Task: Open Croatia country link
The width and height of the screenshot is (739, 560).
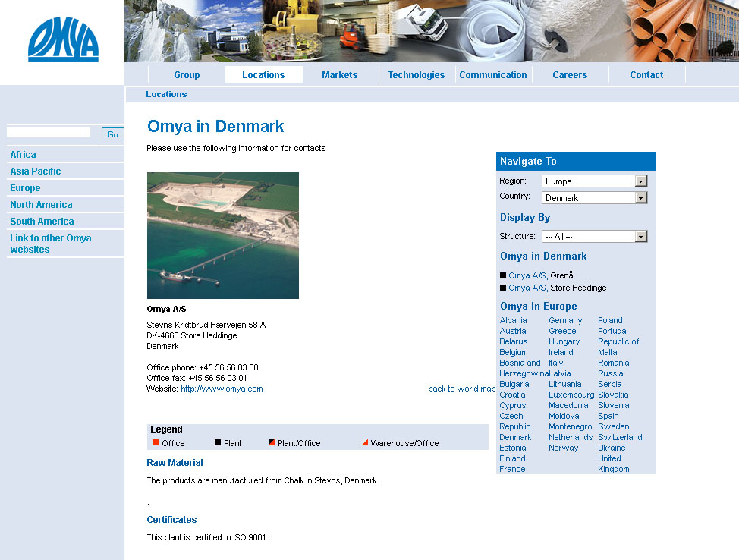Action: pos(512,395)
